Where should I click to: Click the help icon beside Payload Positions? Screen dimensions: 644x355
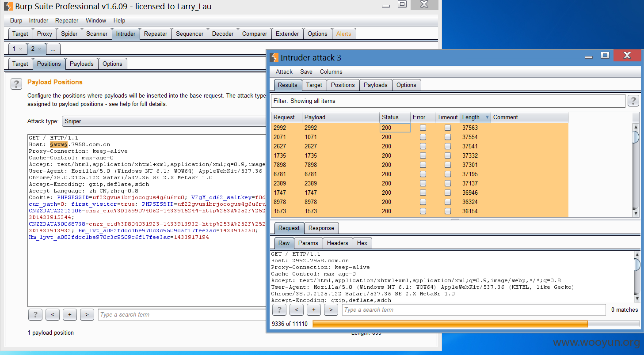16,84
